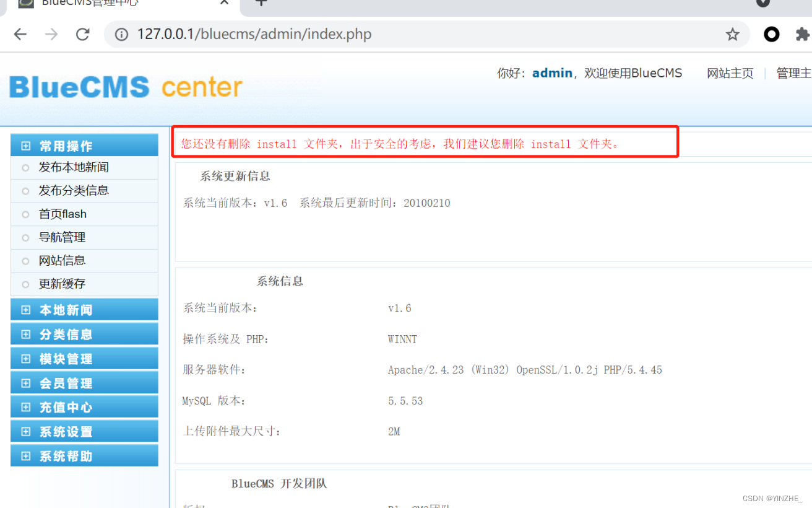Open 更新缓存 in sidebar
Viewport: 812px width, 508px height.
pyautogui.click(x=62, y=284)
